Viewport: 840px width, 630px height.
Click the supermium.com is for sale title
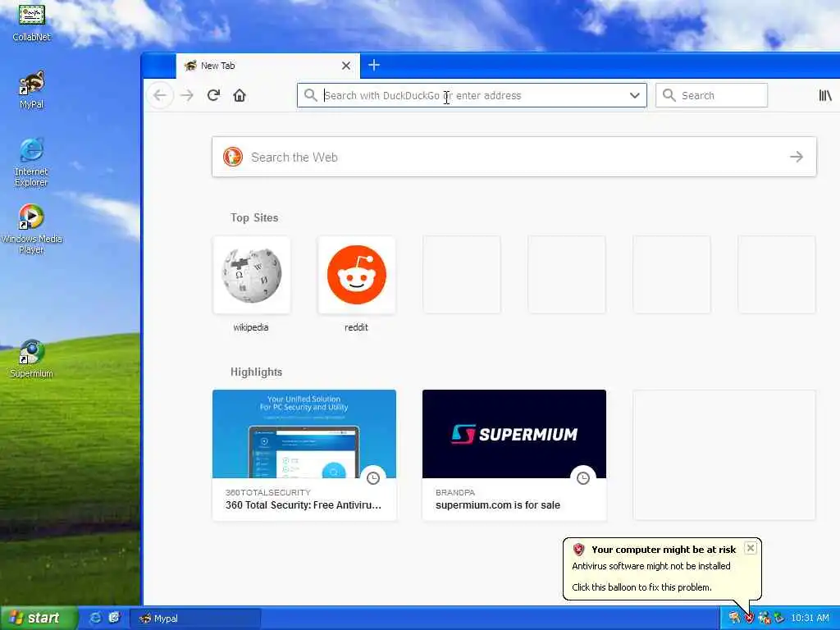[x=498, y=505]
